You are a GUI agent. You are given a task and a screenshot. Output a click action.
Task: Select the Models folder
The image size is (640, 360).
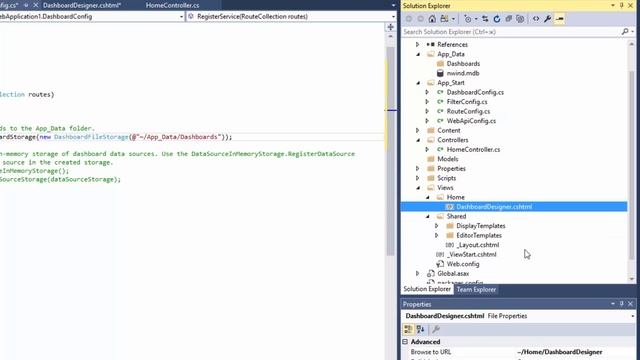pos(447,159)
